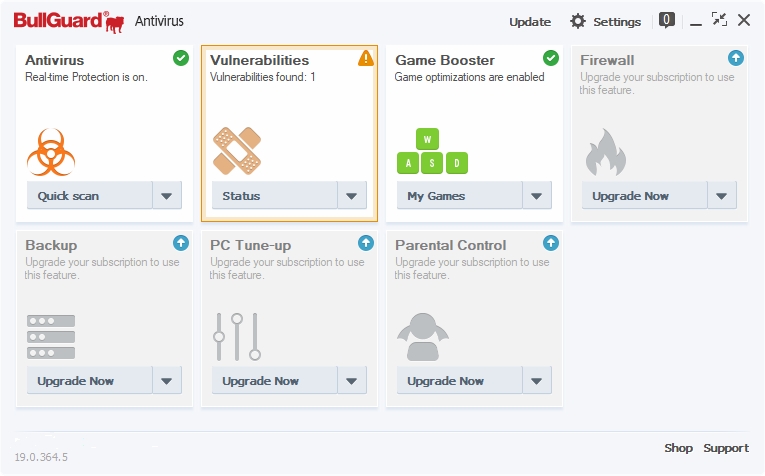
Task: Open the notifications counter icon
Action: coord(667,21)
